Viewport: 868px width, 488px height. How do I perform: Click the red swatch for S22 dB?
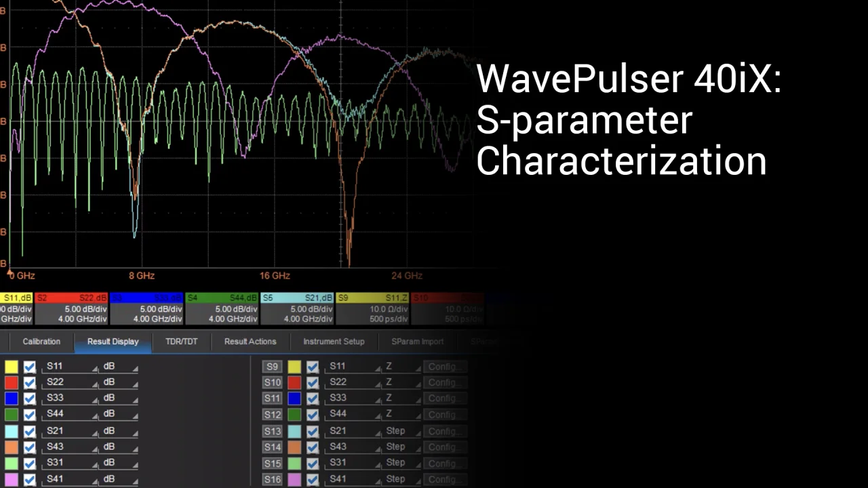(12, 383)
